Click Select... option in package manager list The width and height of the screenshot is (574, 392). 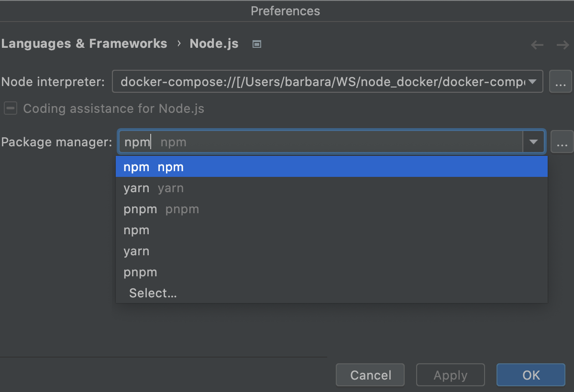[x=153, y=294]
